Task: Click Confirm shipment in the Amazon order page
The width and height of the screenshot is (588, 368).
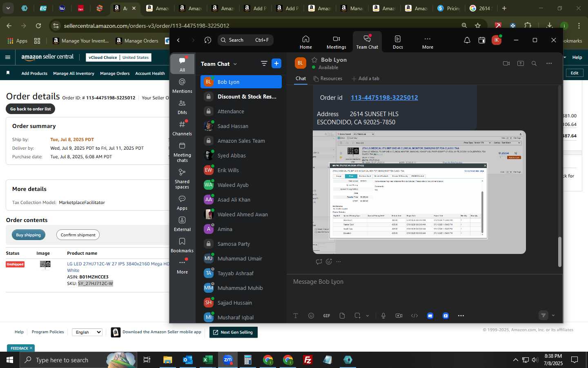Action: click(78, 235)
